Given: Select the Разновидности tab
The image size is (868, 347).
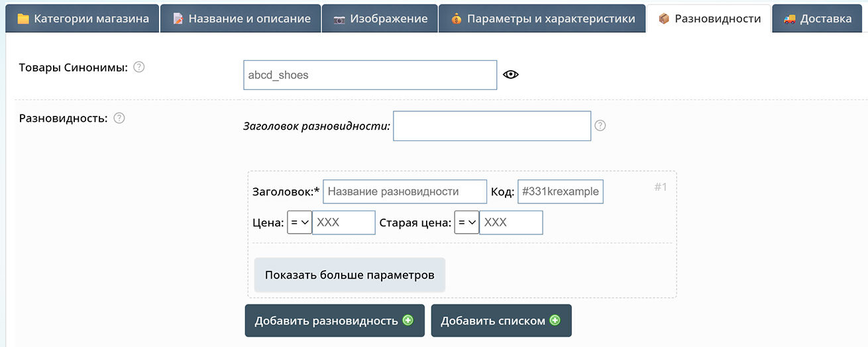Looking at the screenshot, I should 709,19.
